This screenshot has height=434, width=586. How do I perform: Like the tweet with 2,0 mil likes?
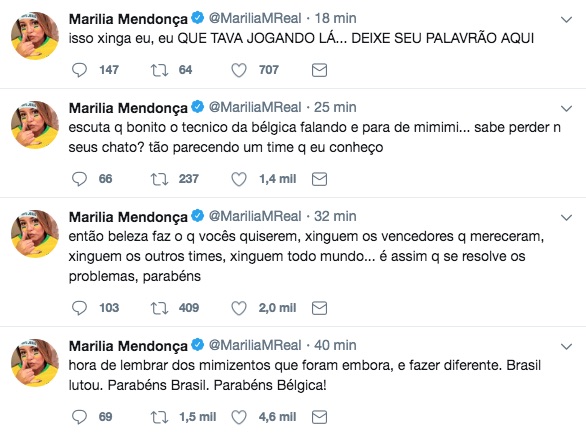[x=239, y=308]
